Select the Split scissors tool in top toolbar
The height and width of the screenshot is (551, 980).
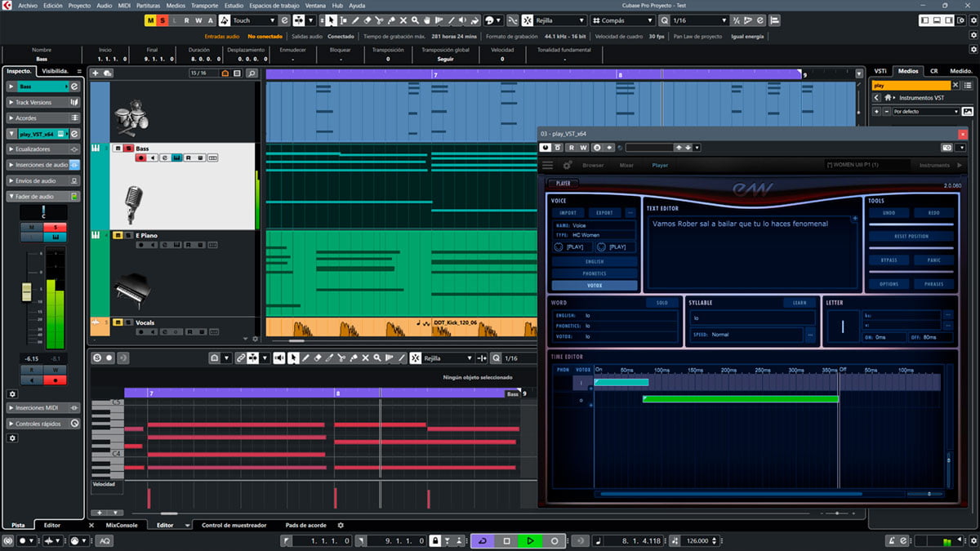[380, 20]
